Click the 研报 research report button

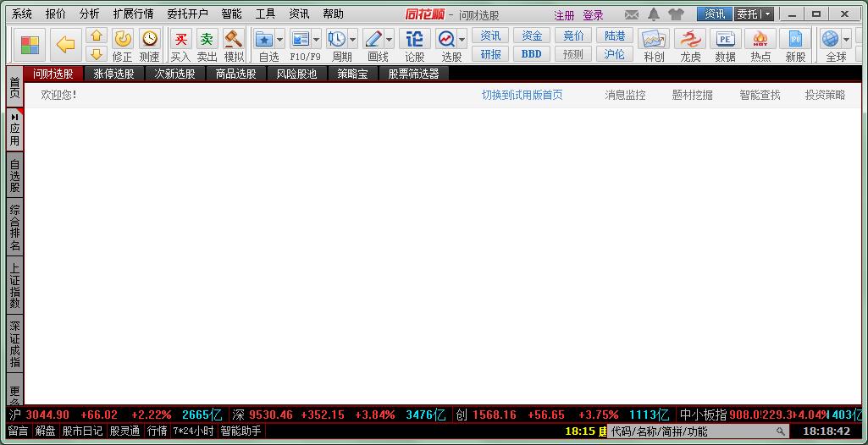490,53
